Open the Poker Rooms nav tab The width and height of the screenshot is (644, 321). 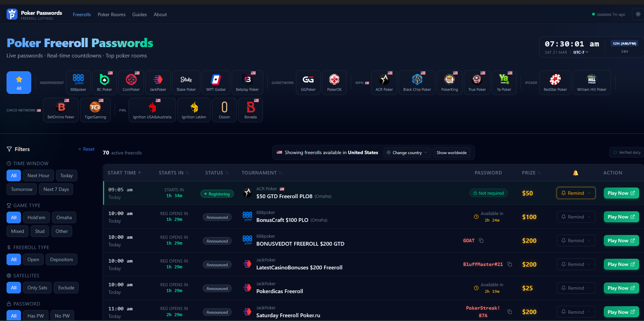point(112,14)
